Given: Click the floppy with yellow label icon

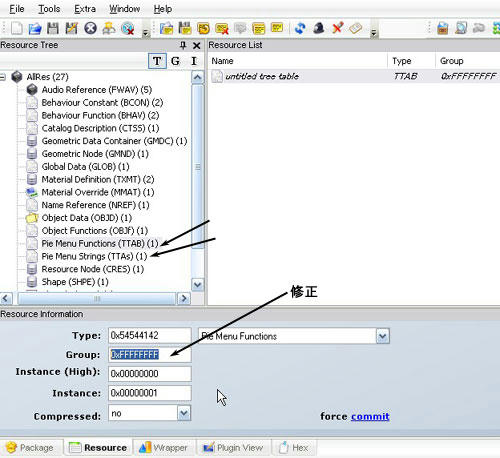Looking at the screenshot, I should click(185, 29).
